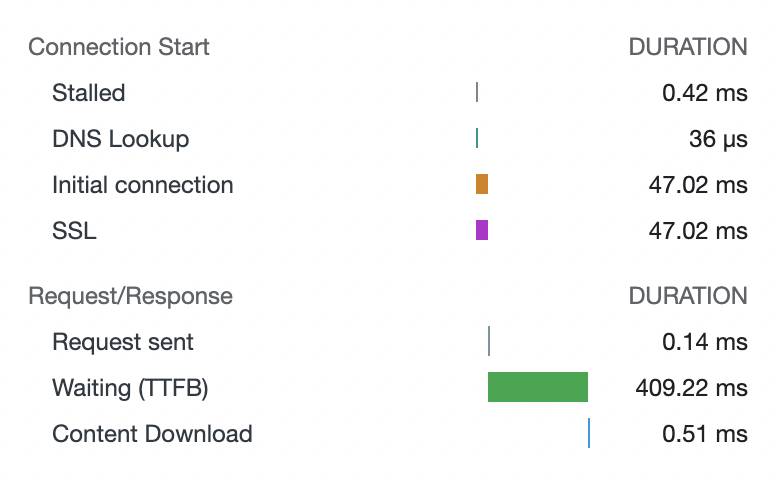This screenshot has height=480, width=776.
Task: Click the 36 μs DNS duration value
Action: pos(718,139)
